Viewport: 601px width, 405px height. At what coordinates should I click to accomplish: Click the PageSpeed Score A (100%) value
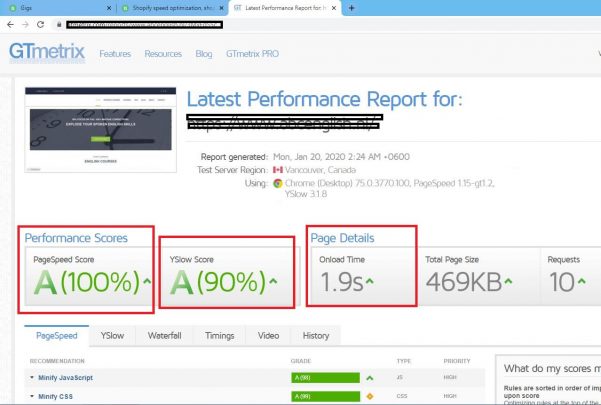click(x=87, y=282)
